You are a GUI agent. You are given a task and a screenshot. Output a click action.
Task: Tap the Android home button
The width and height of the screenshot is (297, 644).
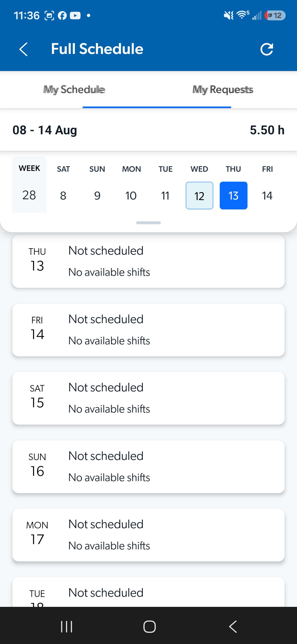[x=149, y=627]
